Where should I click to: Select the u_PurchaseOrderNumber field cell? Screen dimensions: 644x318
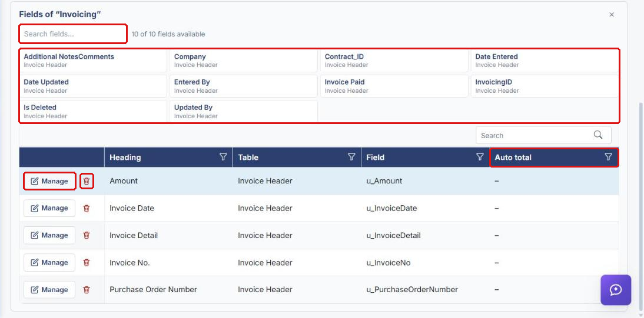pos(426,289)
